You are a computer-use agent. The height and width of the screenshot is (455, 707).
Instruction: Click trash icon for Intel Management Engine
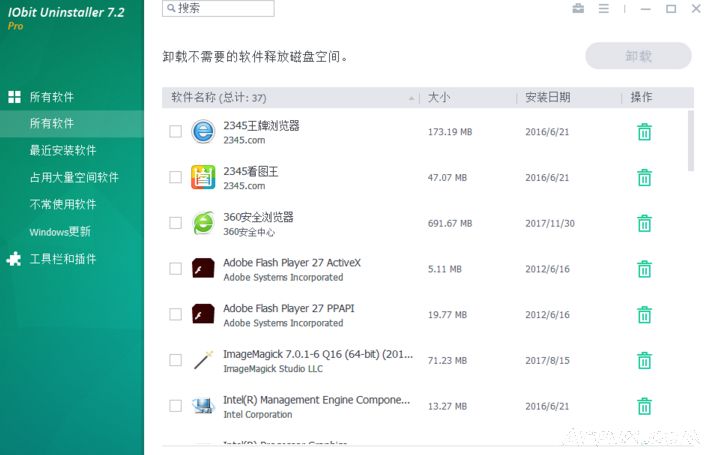pyautogui.click(x=644, y=406)
